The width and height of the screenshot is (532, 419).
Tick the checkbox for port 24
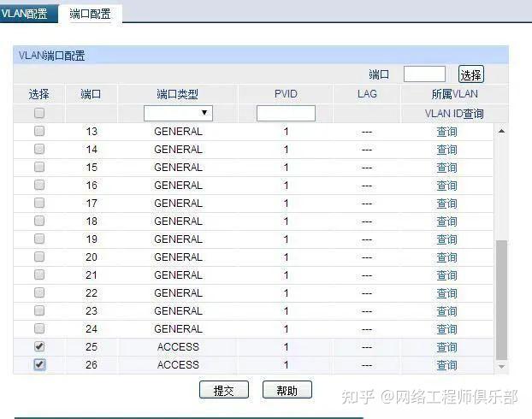(39, 328)
